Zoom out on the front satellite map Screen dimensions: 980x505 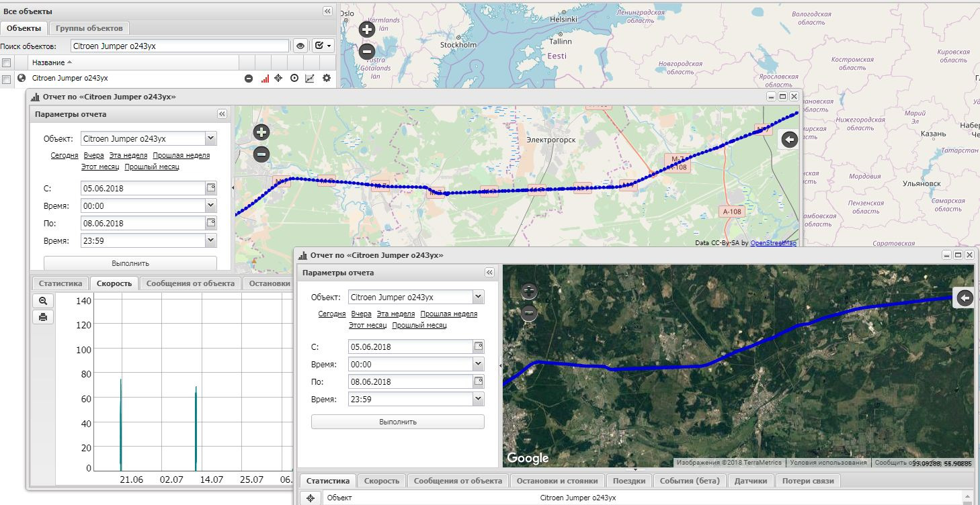530,313
